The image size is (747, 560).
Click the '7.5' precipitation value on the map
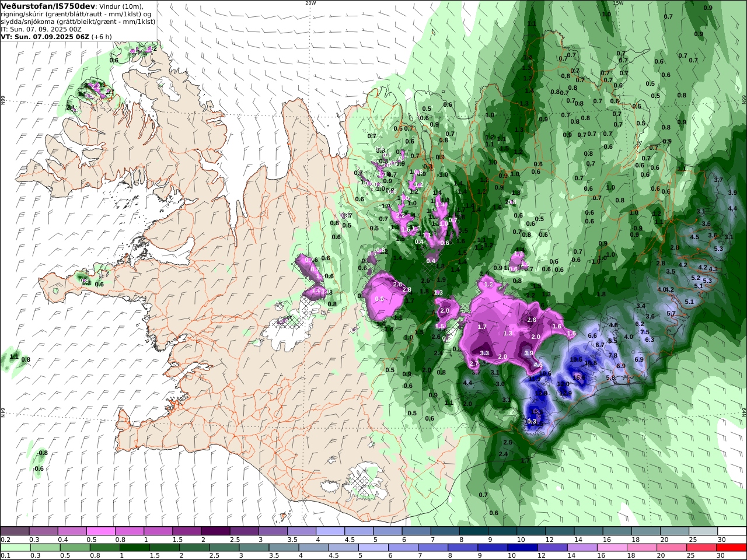point(645,332)
